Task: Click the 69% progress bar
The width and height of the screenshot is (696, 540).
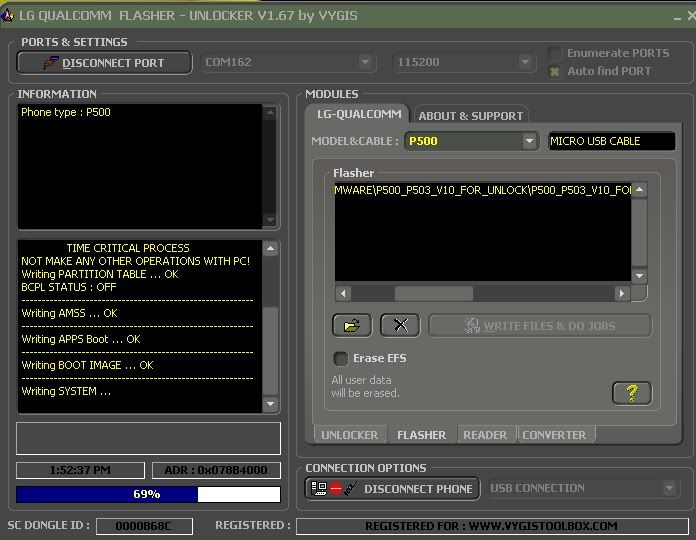Action: pyautogui.click(x=148, y=494)
